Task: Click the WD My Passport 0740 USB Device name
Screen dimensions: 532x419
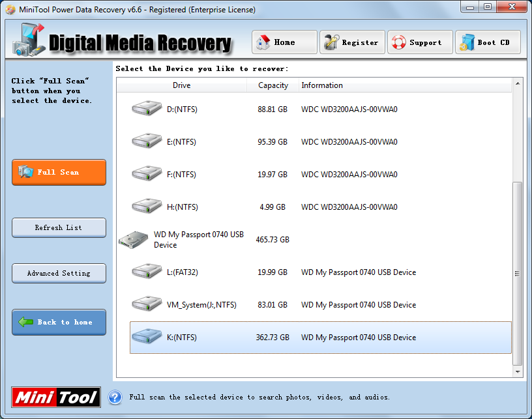Action: point(199,240)
